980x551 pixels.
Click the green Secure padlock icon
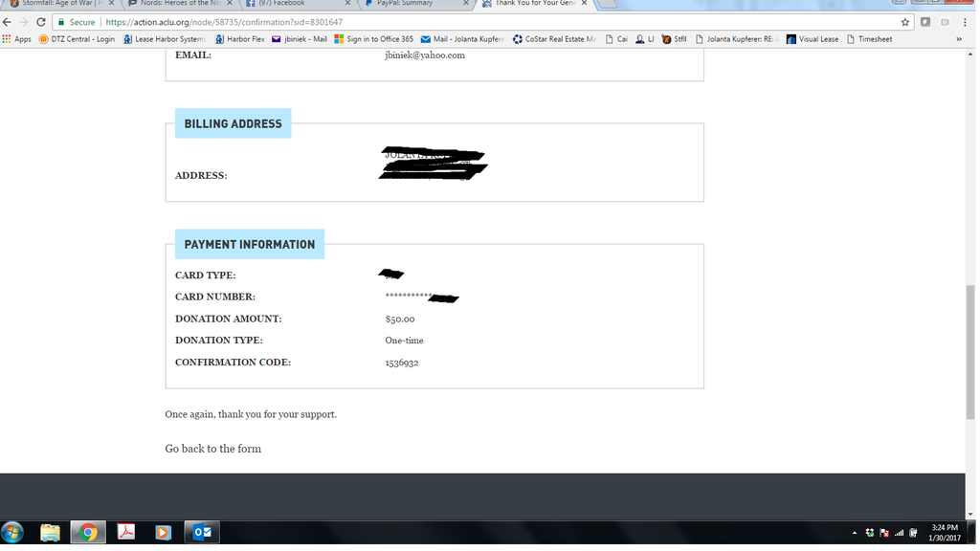tap(61, 22)
